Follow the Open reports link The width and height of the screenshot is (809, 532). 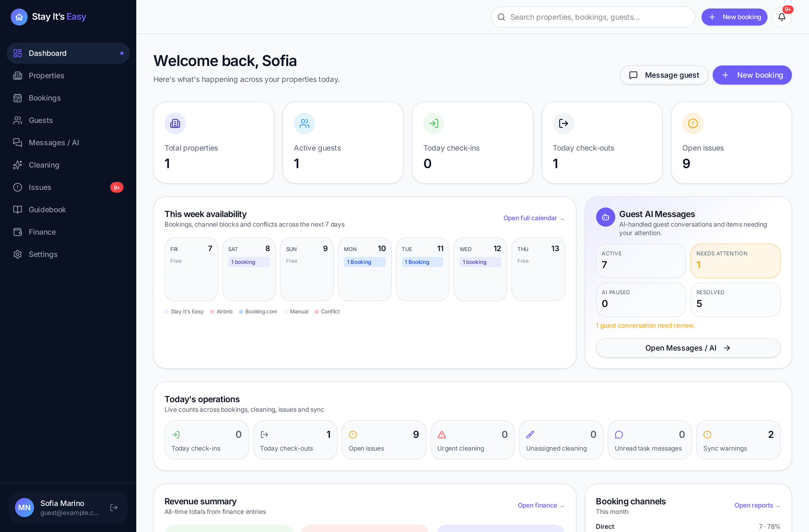point(757,505)
